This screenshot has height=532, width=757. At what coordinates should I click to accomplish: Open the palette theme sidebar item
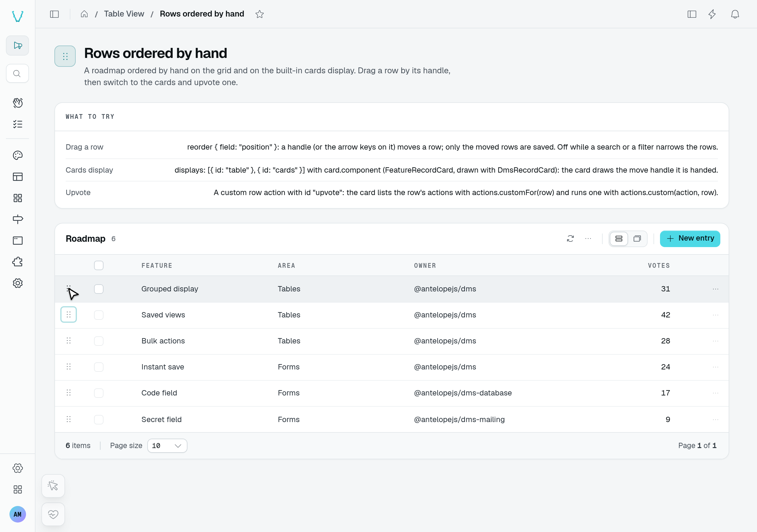coord(17,155)
